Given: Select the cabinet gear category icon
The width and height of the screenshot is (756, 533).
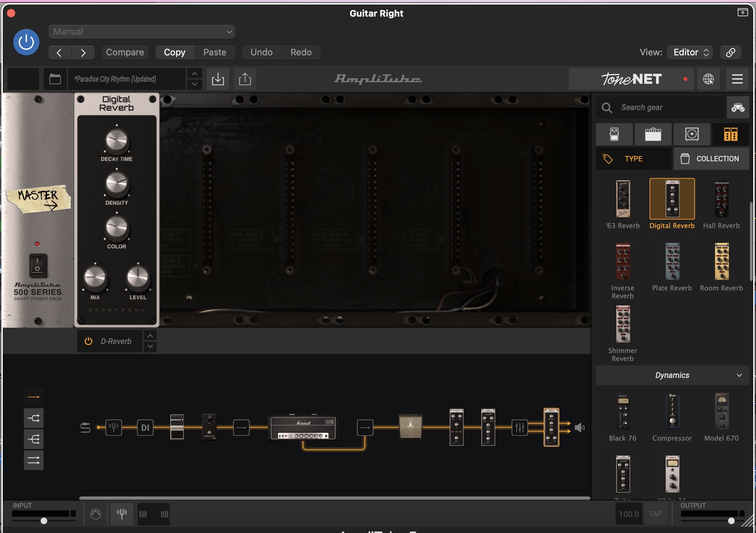Looking at the screenshot, I should click(x=692, y=134).
